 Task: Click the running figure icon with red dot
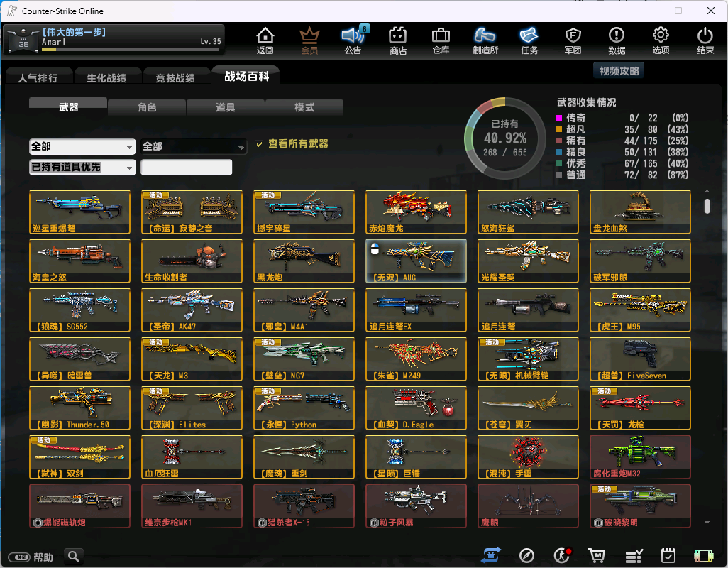pos(562,555)
